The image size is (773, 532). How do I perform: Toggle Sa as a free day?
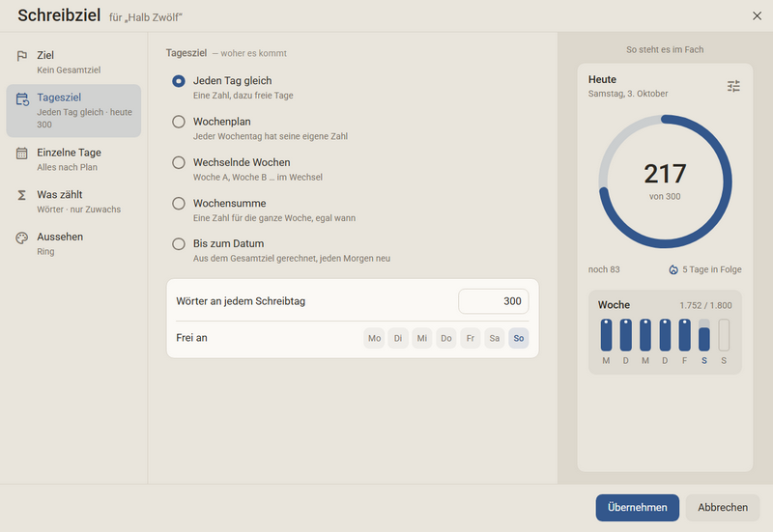click(x=495, y=338)
